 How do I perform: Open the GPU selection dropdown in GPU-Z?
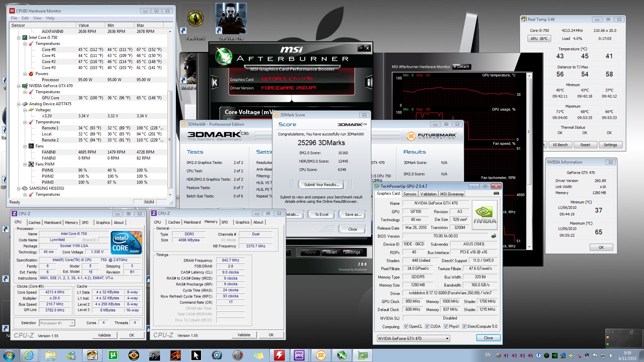[447, 339]
